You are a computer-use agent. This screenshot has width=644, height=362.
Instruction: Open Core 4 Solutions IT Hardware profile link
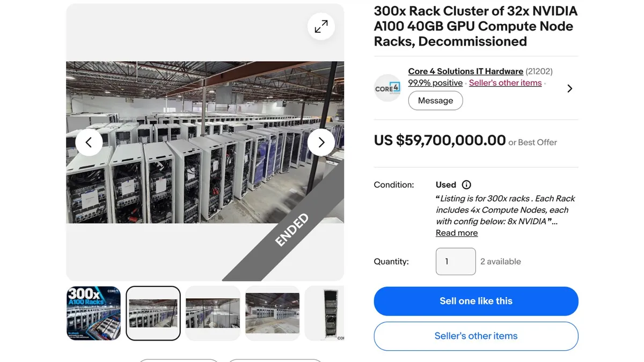click(x=465, y=71)
